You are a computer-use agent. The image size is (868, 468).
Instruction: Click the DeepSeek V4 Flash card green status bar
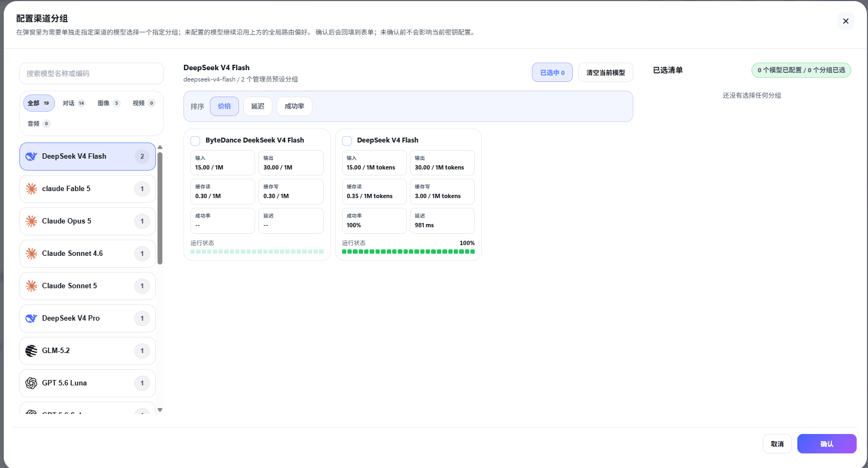pyautogui.click(x=408, y=252)
